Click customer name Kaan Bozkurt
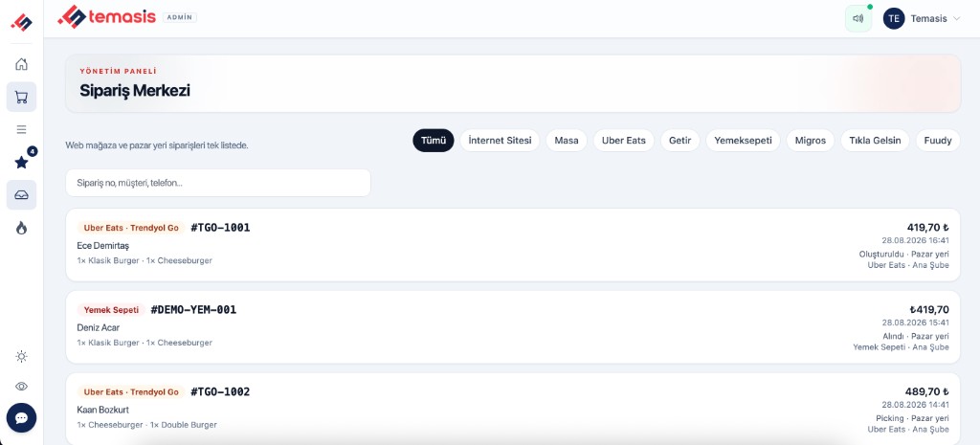The width and height of the screenshot is (980, 445). (103, 410)
